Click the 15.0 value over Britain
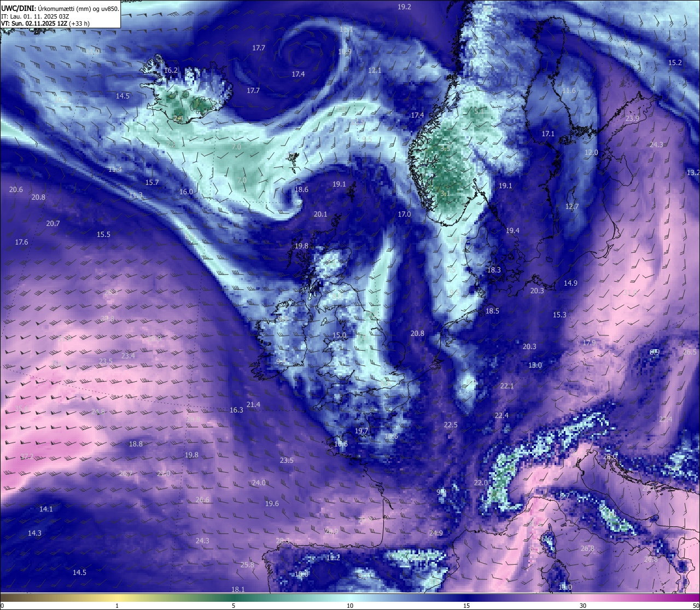Screen dimensions: 700x610 [x=339, y=335]
